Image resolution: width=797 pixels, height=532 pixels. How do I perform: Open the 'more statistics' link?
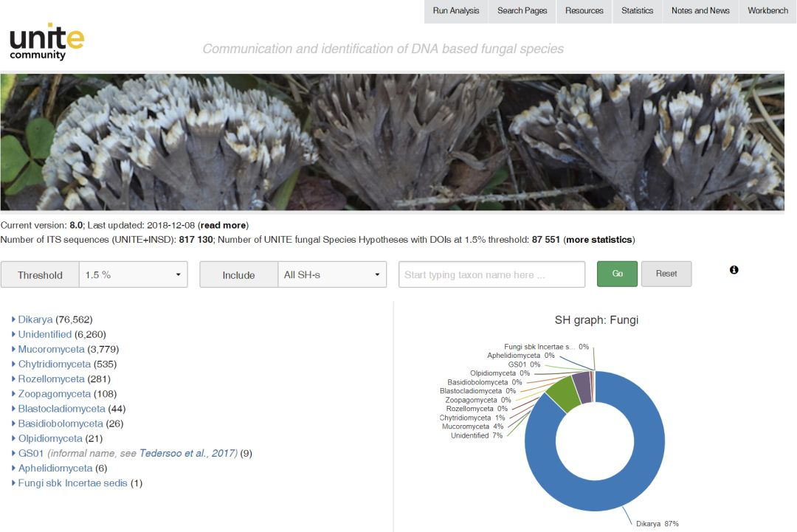pyautogui.click(x=599, y=239)
